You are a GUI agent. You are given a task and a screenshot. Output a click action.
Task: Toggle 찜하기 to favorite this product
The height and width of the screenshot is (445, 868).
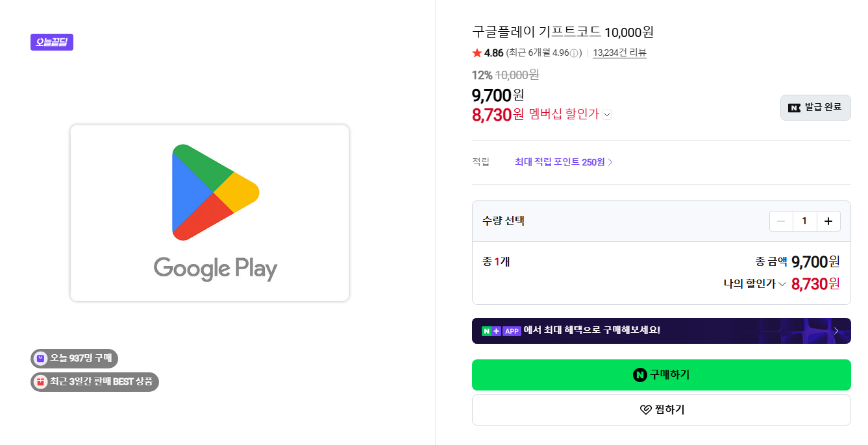pyautogui.click(x=661, y=409)
